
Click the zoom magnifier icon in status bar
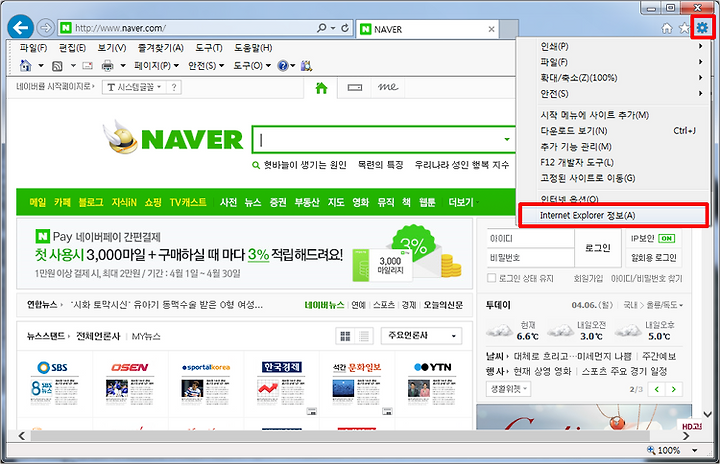tap(651, 450)
